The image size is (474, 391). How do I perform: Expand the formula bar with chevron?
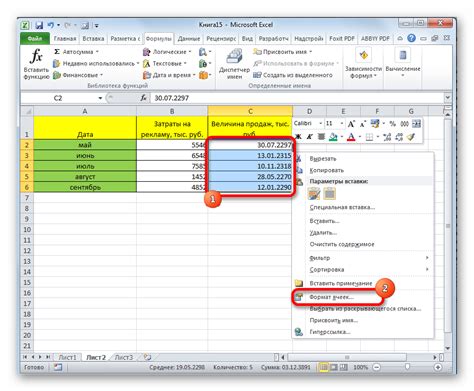pyautogui.click(x=448, y=98)
